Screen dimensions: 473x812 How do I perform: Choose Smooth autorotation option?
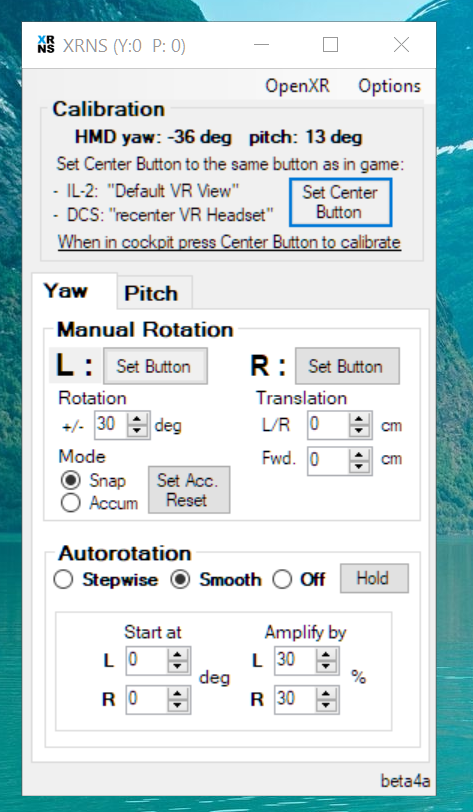click(180, 579)
